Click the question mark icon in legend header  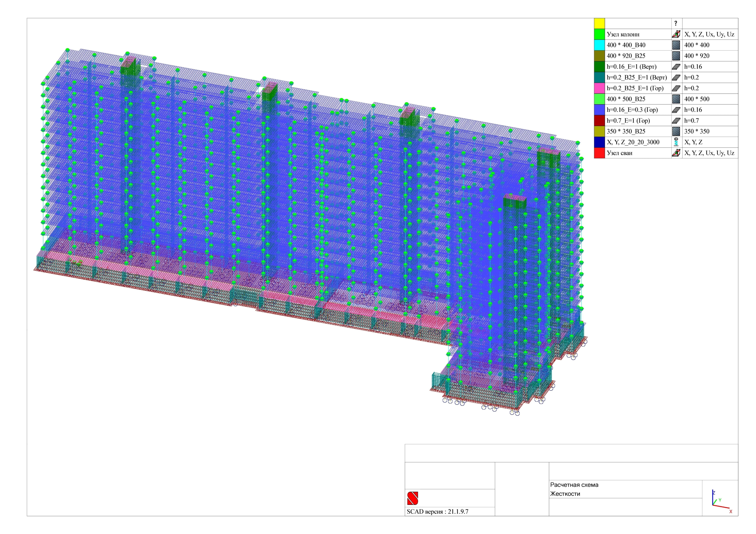pyautogui.click(x=676, y=23)
